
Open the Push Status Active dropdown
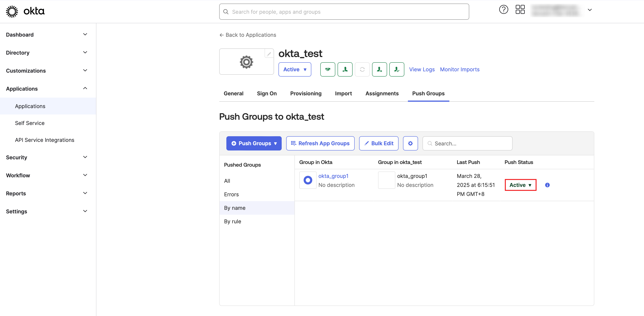[520, 185]
